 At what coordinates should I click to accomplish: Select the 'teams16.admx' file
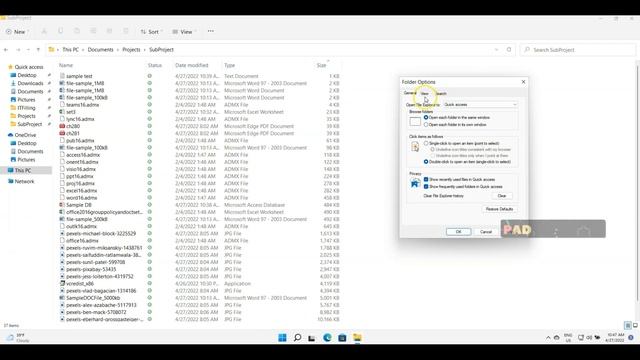pos(82,105)
